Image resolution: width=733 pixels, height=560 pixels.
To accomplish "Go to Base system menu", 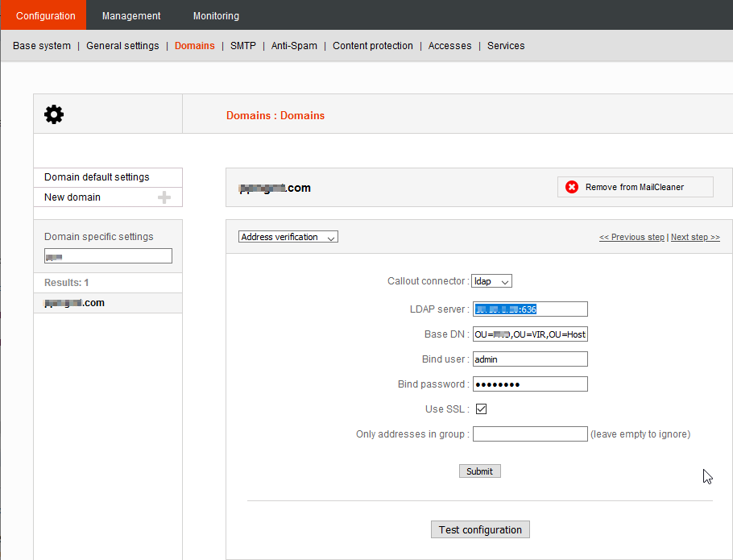I will point(42,46).
